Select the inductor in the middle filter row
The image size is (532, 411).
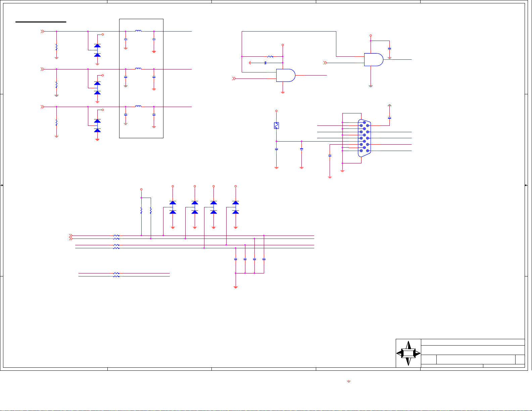(138, 68)
